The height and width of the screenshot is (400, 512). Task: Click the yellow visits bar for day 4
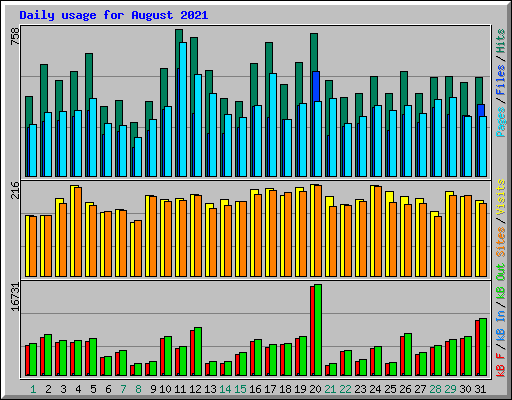tap(72, 231)
